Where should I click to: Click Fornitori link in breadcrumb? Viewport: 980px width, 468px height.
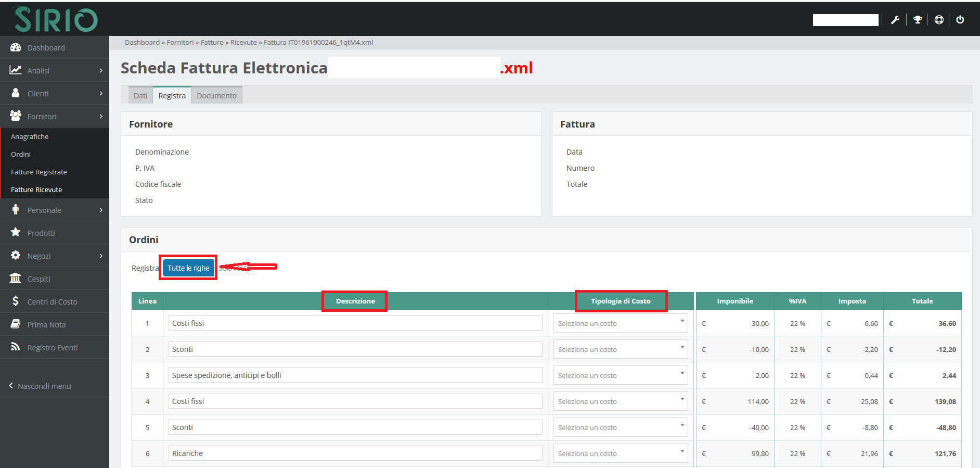[x=180, y=43]
